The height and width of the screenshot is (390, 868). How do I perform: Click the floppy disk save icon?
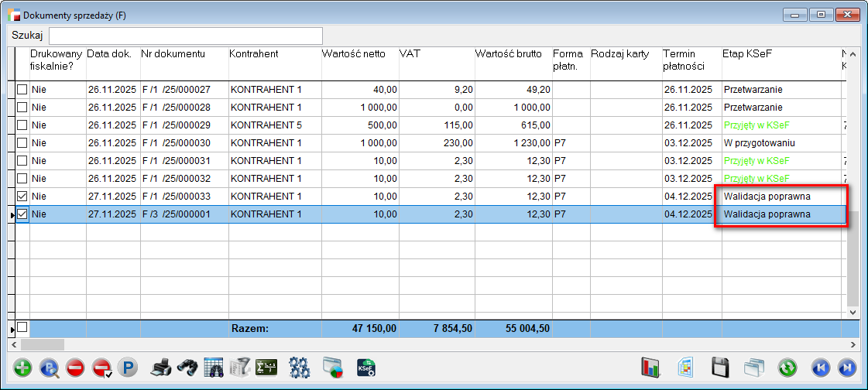(x=721, y=368)
